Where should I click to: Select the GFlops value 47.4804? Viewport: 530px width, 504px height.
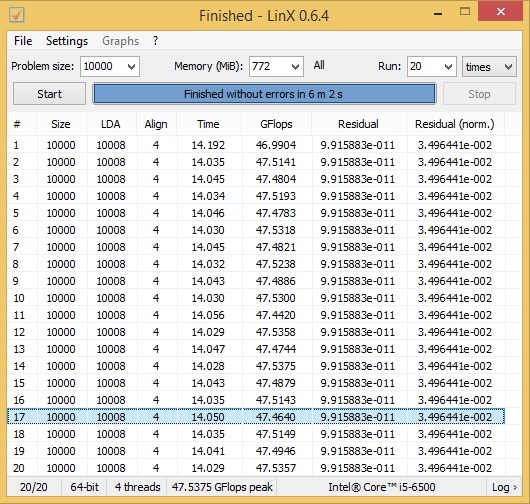pos(276,179)
